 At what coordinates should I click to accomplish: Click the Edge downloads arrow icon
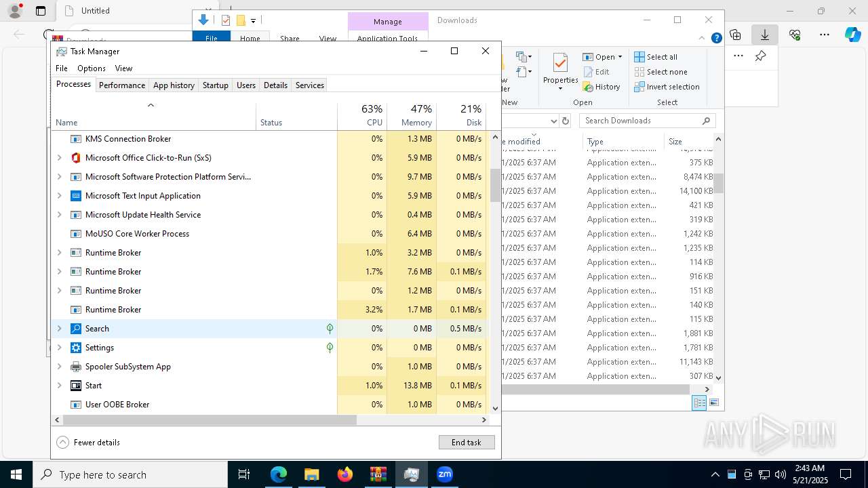(x=765, y=35)
